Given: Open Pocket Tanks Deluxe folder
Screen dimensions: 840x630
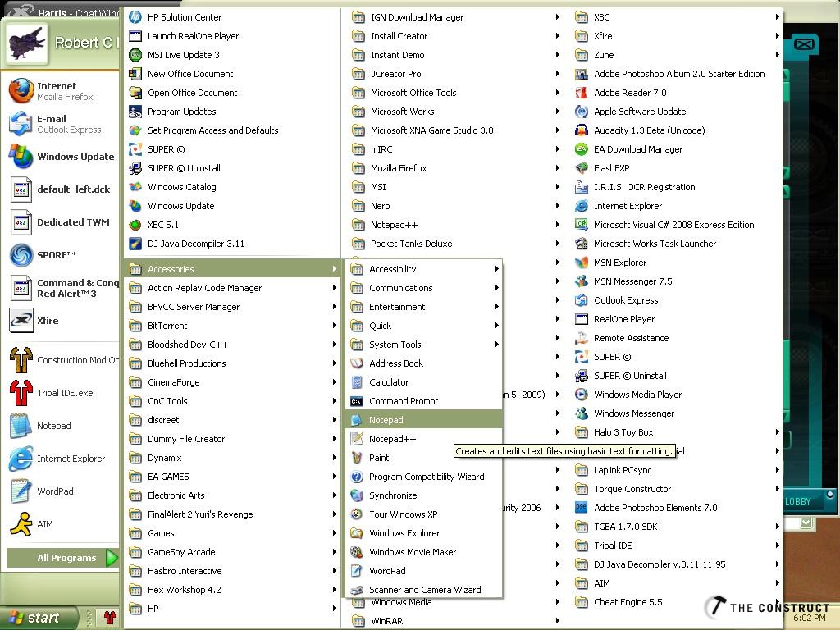Looking at the screenshot, I should tap(454, 244).
